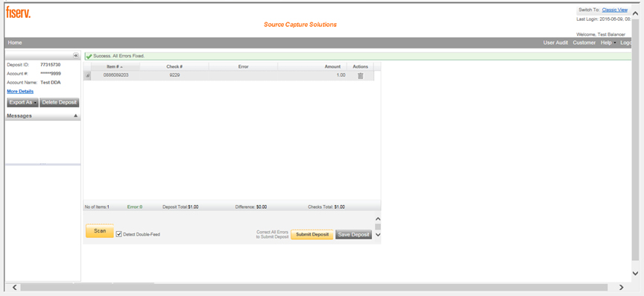The image size is (644, 296).
Task: Click Source Capture Solutions title
Action: click(x=300, y=25)
